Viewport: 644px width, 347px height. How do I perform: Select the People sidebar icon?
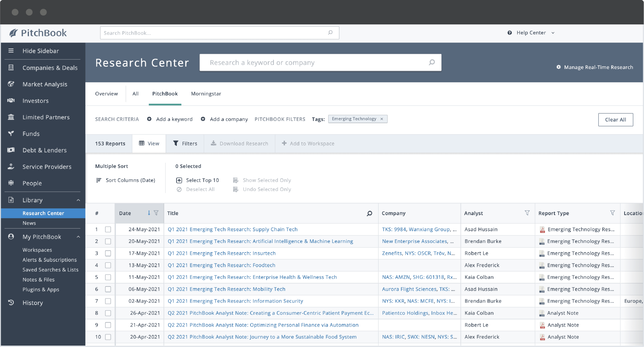tap(11, 183)
